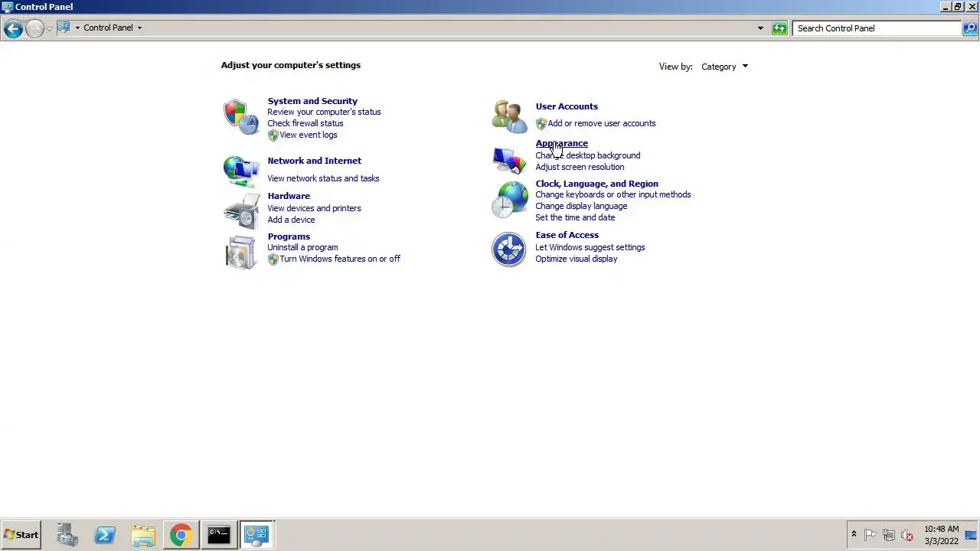The image size is (980, 551).
Task: Click the network tray icon
Action: pyautogui.click(x=889, y=535)
